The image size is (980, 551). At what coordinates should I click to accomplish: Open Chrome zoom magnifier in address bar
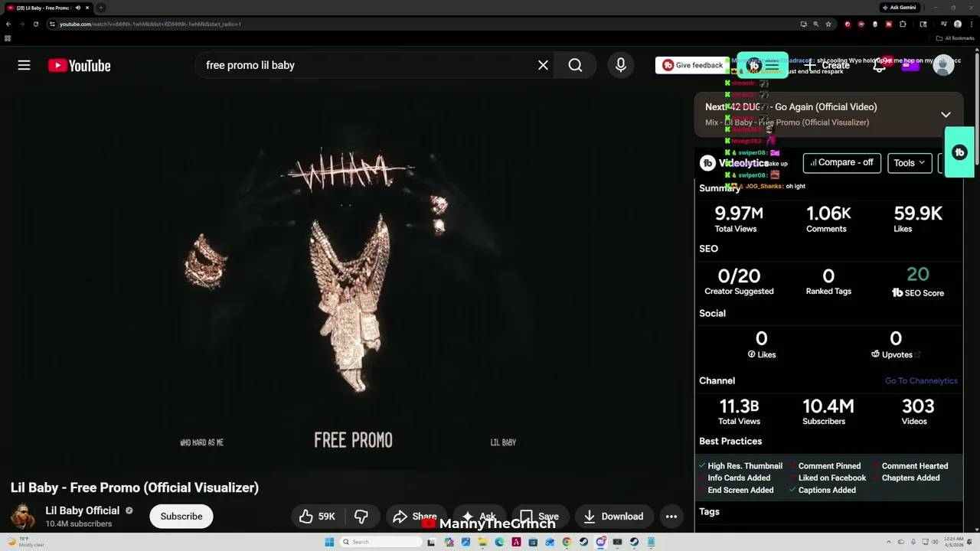pos(816,24)
